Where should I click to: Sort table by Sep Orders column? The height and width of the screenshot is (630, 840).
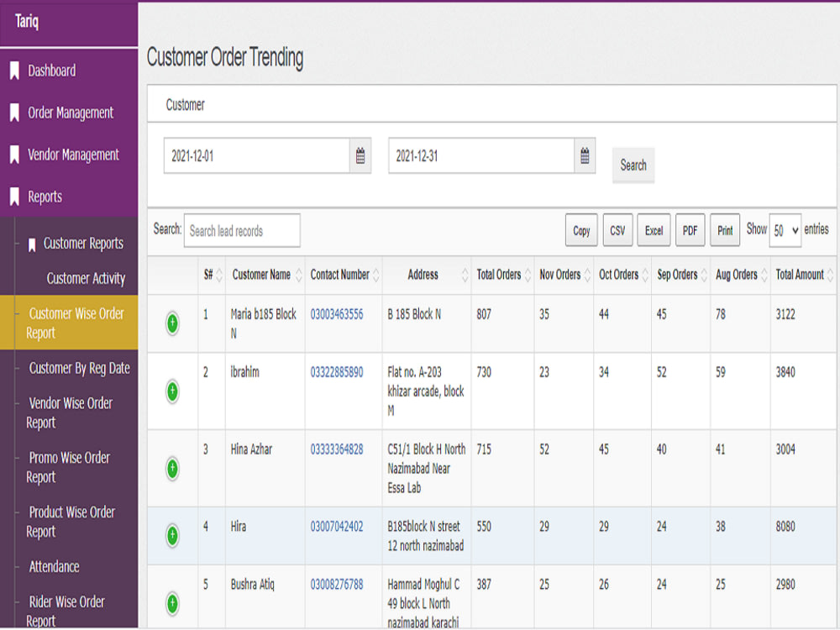[x=681, y=275]
